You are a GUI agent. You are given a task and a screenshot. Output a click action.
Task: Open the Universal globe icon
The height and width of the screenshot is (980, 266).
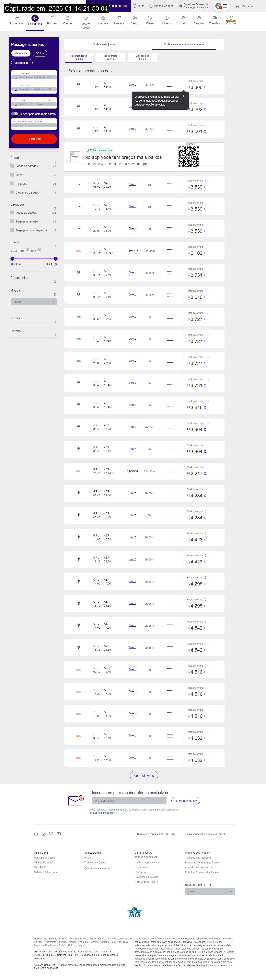coord(167,18)
